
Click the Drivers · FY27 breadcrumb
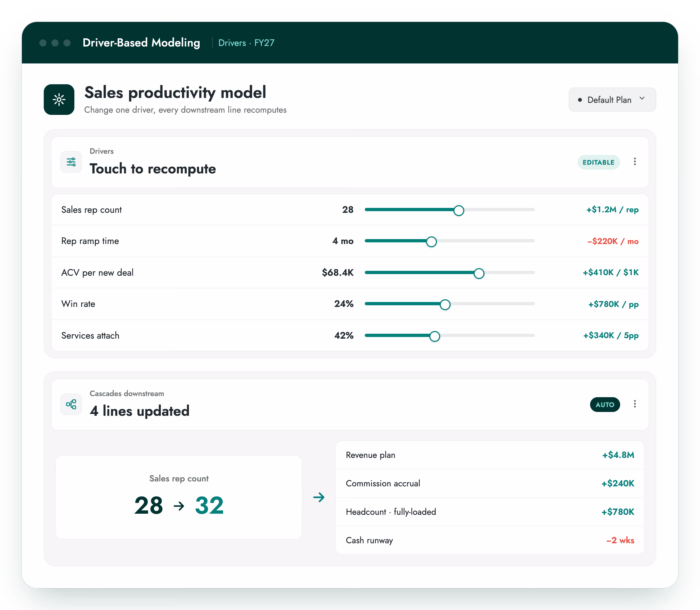tap(246, 43)
